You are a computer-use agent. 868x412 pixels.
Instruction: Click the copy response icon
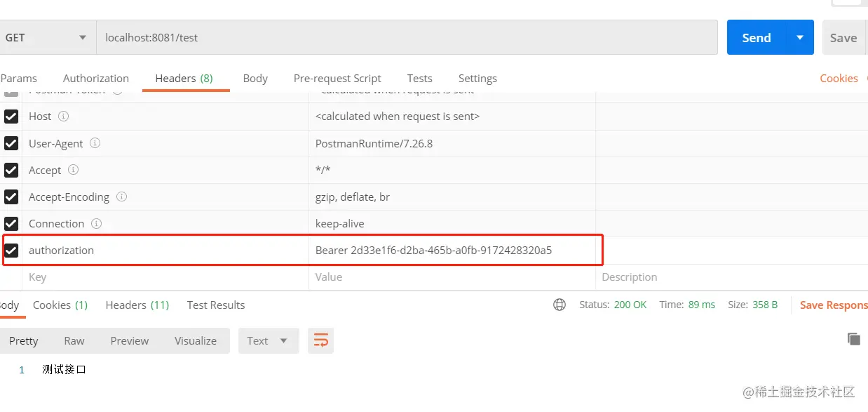pos(854,339)
